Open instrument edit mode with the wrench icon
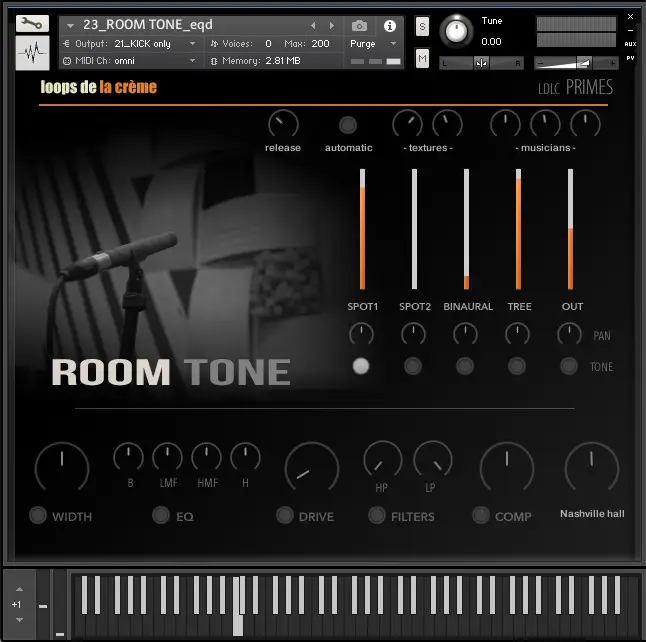 click(x=32, y=23)
